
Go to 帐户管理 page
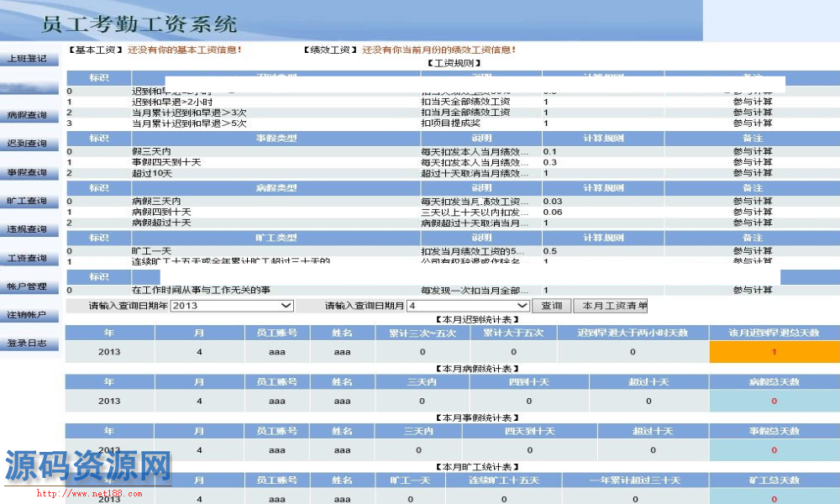(x=27, y=286)
